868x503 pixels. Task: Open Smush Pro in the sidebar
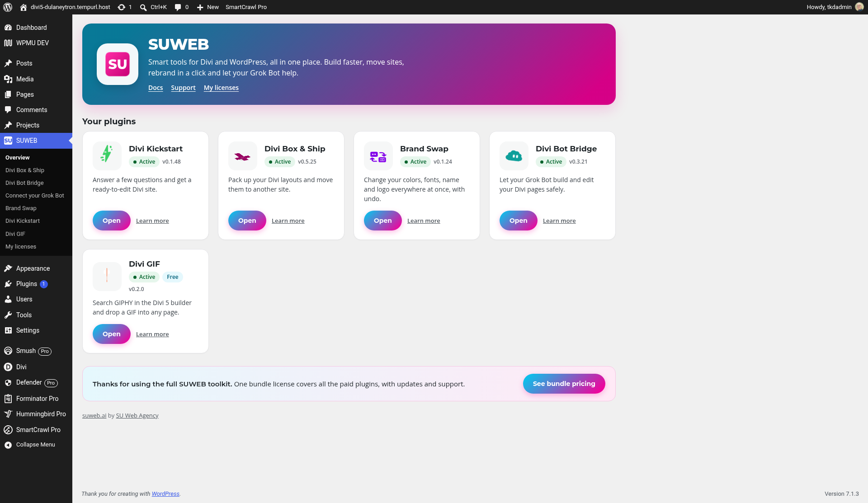tap(36, 351)
